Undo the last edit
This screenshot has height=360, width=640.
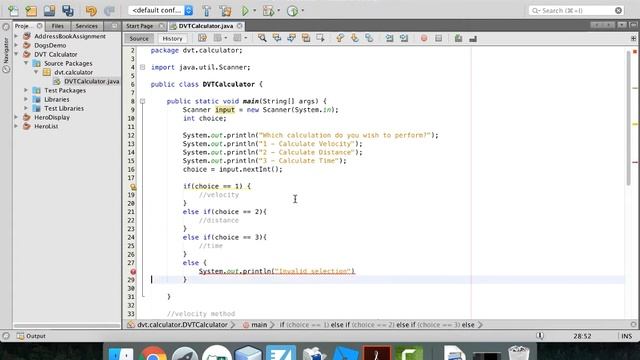(91, 10)
